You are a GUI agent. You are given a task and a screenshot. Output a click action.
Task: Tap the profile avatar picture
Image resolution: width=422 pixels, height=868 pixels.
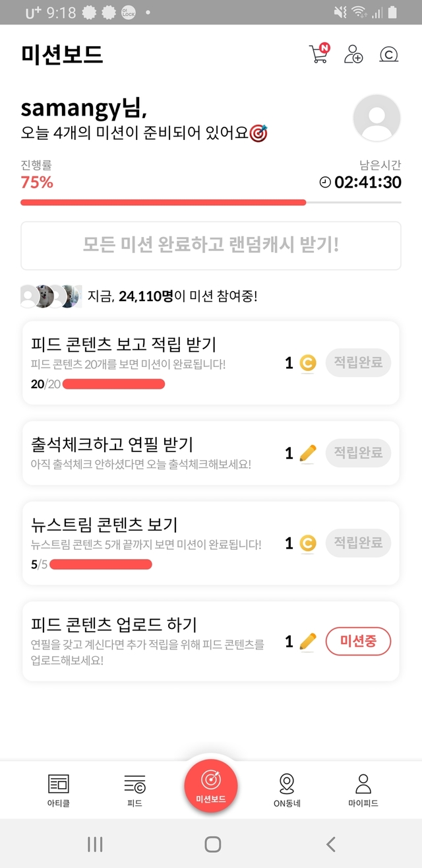tap(377, 118)
